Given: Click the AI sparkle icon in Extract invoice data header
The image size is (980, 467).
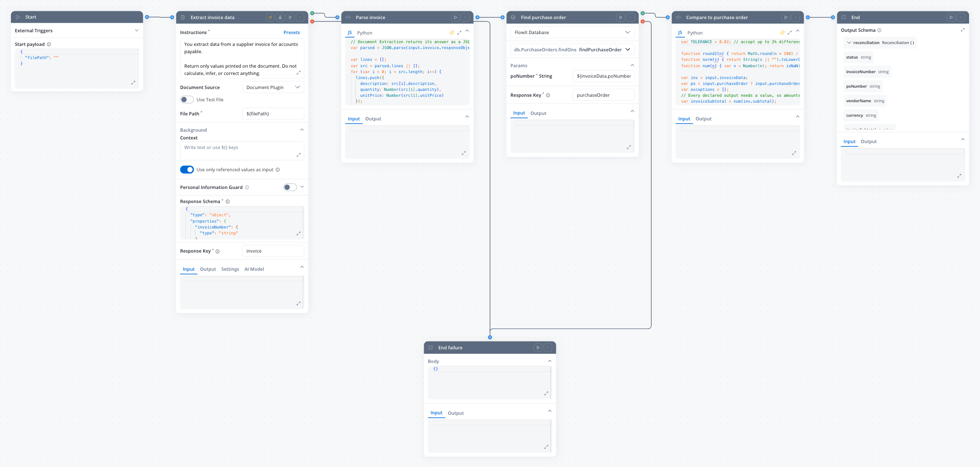Looking at the screenshot, I should [x=270, y=17].
